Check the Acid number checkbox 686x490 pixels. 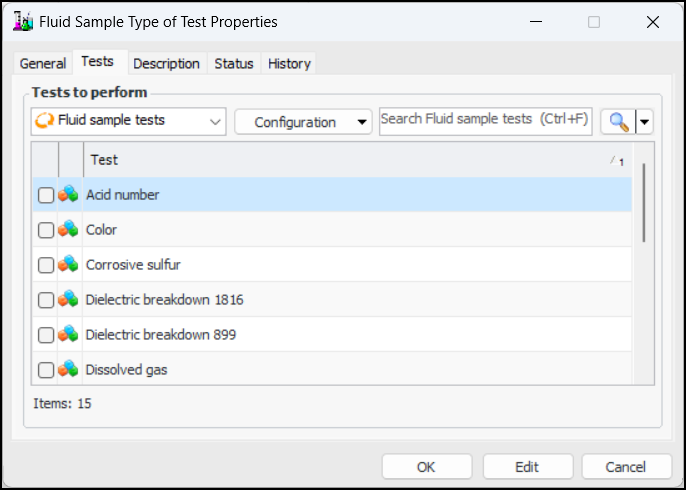[46, 196]
